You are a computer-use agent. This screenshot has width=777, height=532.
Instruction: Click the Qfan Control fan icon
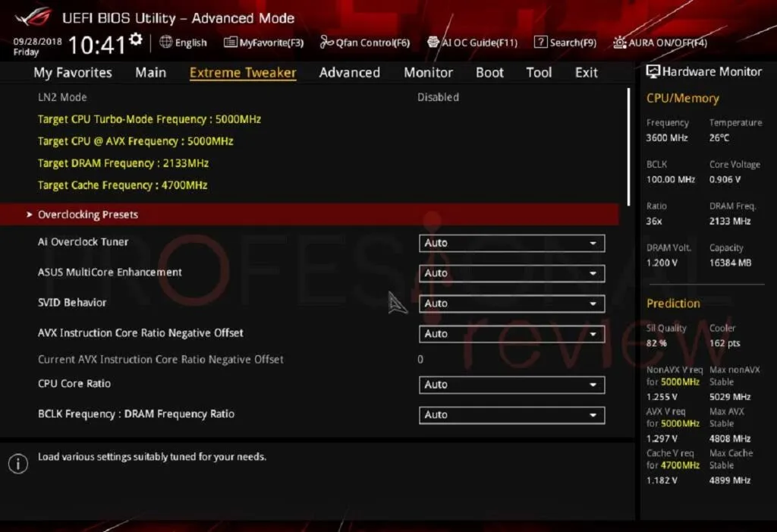[326, 42]
